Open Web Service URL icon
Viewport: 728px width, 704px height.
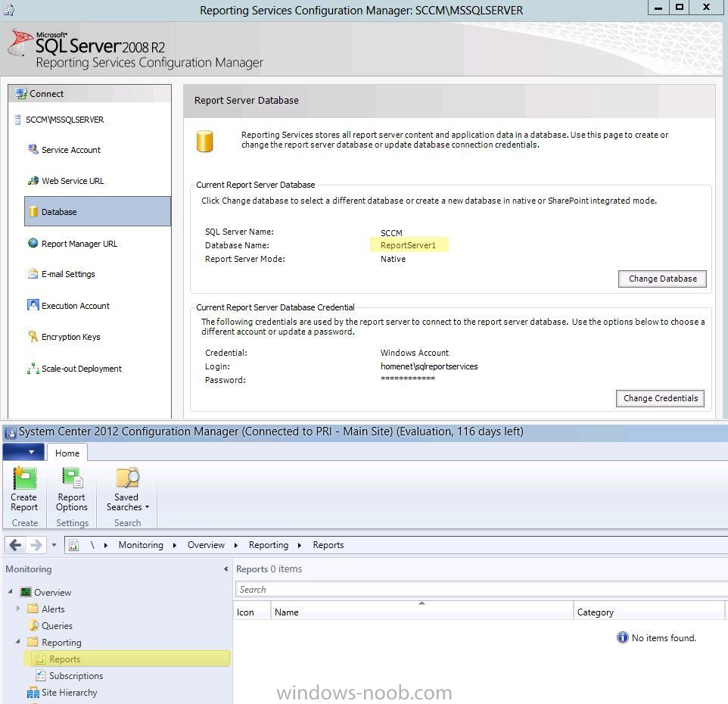(33, 181)
